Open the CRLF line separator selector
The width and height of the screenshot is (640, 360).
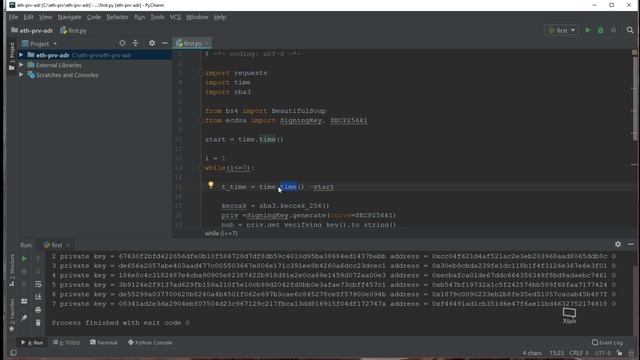coord(579,353)
